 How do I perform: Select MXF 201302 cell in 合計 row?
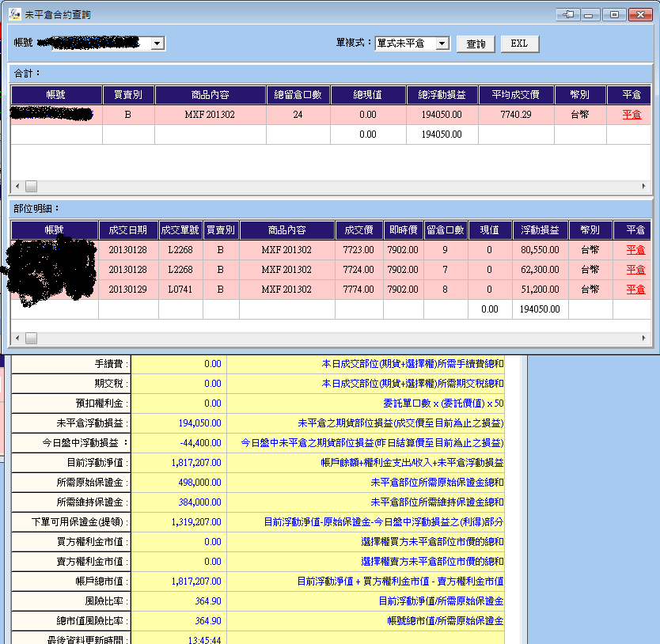click(x=210, y=115)
